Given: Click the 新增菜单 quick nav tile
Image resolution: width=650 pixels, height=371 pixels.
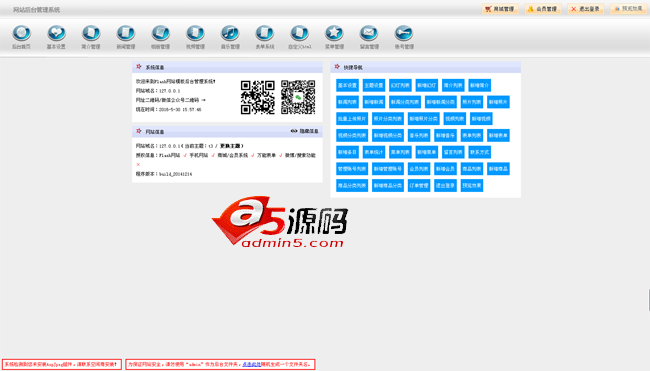Looking at the screenshot, I should pos(427,152).
